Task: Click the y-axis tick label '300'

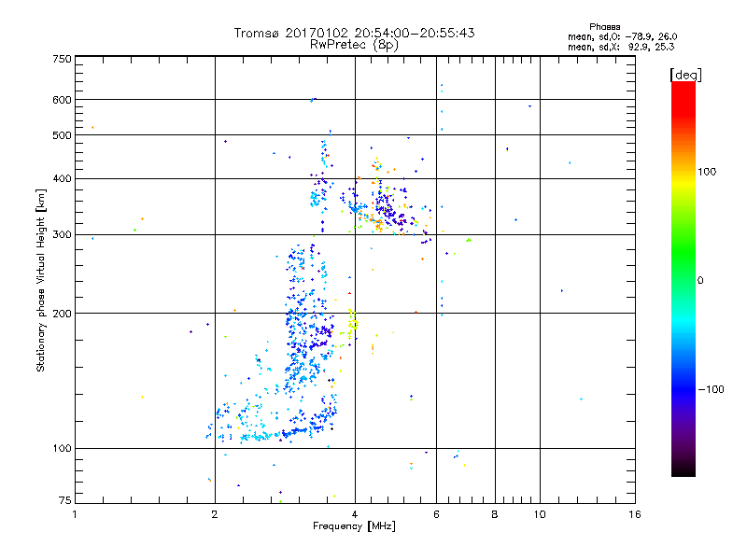Action: pyautogui.click(x=62, y=235)
